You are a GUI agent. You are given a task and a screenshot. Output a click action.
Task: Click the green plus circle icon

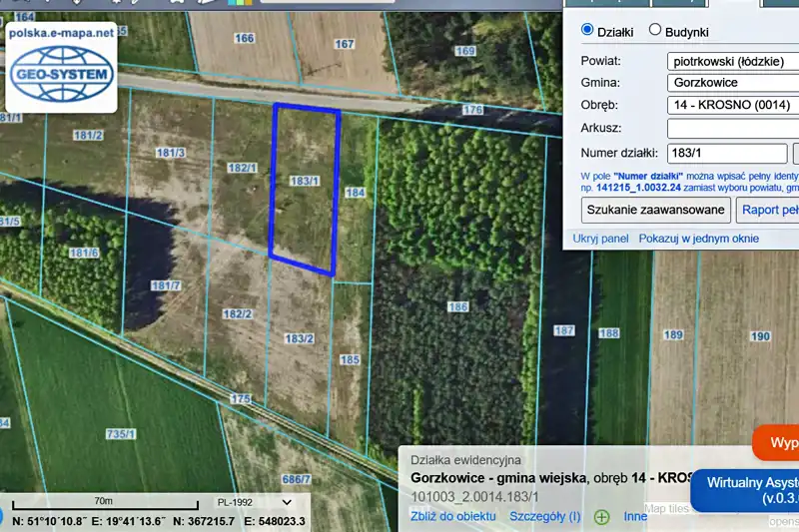(x=602, y=517)
